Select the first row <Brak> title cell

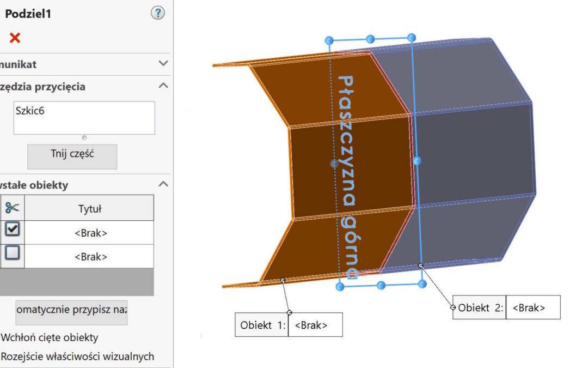coord(90,233)
